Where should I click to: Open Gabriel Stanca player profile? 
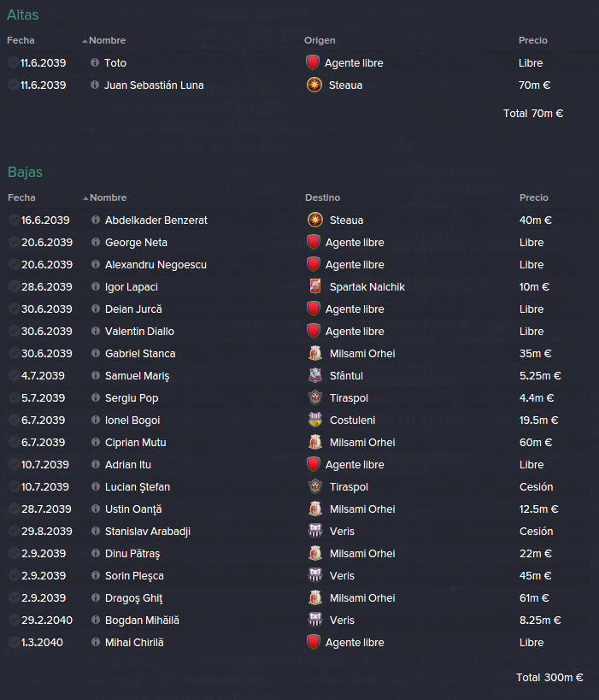pos(140,354)
